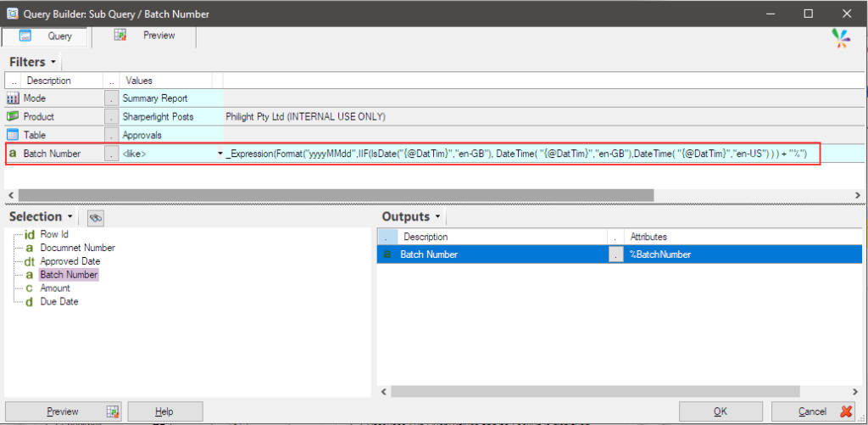Select Due Date in the Selection tree
868x425 pixels.
[x=59, y=302]
